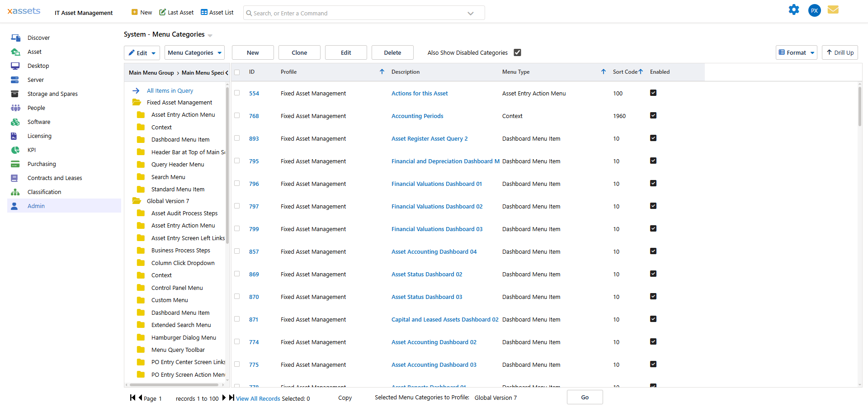Select the KPI sidebar icon

pos(15,150)
